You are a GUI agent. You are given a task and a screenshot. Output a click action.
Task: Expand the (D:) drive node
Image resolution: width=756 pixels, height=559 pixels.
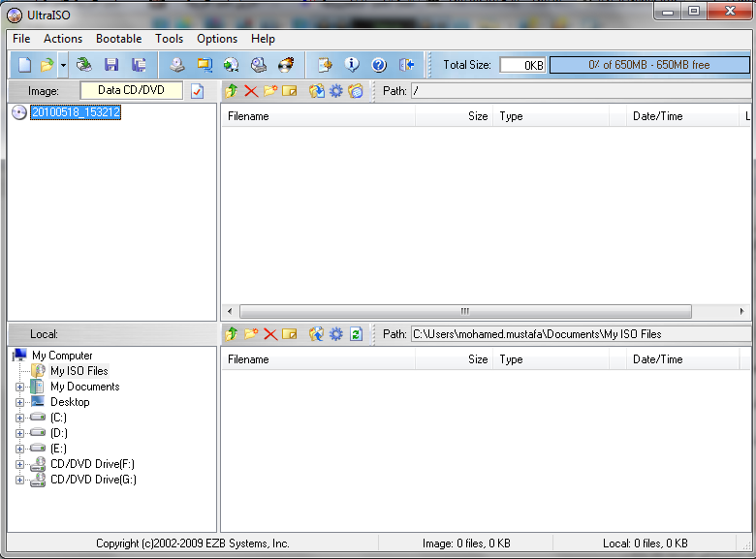tap(19, 433)
